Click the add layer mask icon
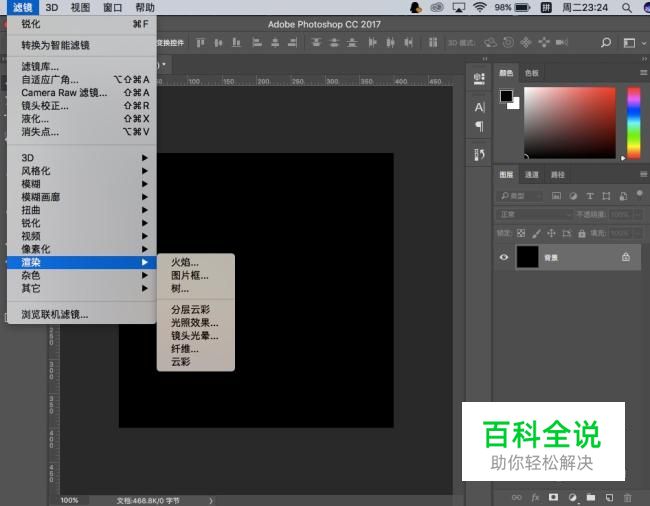 point(553,497)
